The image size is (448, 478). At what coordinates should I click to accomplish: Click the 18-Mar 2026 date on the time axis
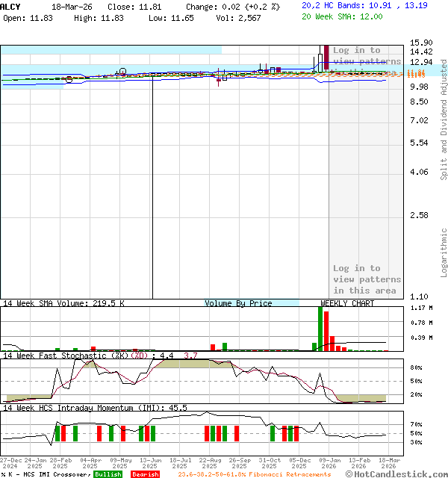point(389,463)
